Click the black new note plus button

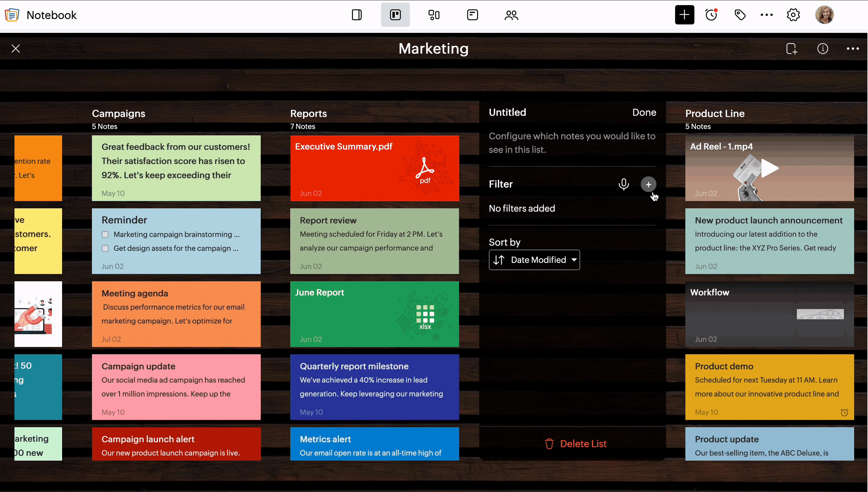[684, 15]
